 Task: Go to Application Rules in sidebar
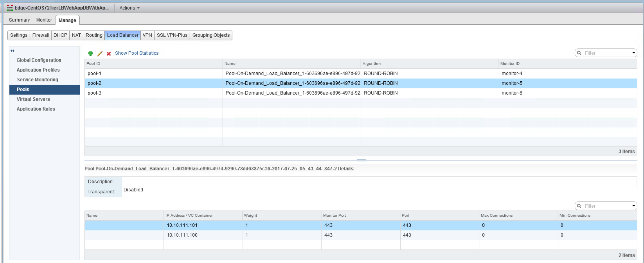[x=36, y=109]
